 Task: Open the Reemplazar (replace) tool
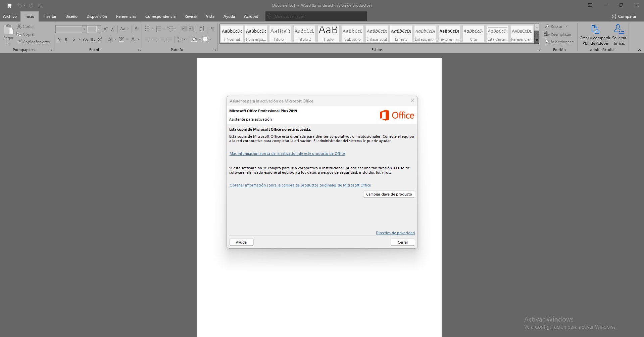558,34
